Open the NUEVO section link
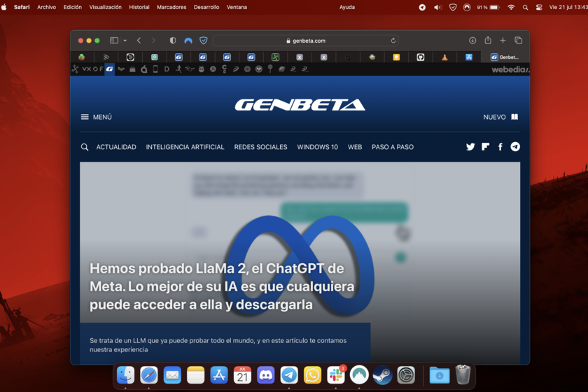 500,117
